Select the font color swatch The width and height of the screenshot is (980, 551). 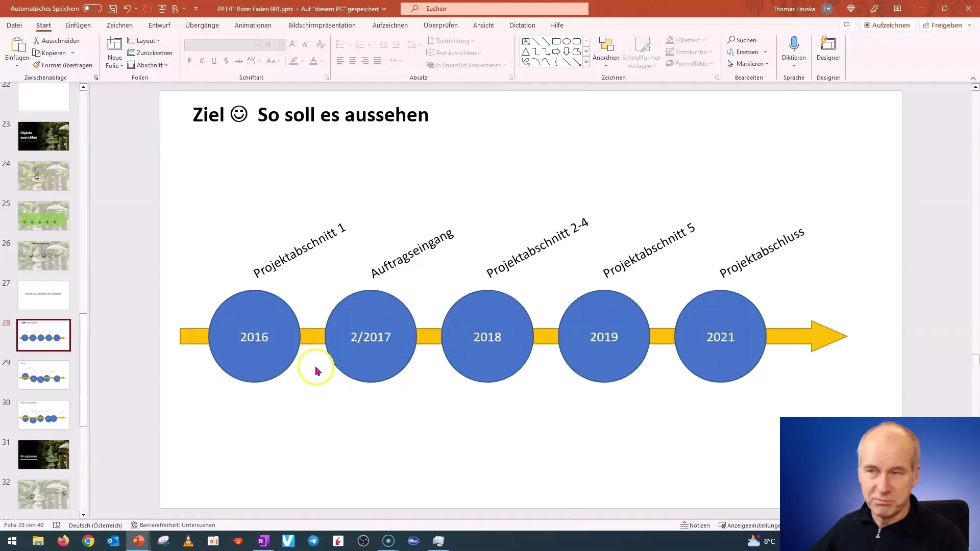pyautogui.click(x=314, y=65)
